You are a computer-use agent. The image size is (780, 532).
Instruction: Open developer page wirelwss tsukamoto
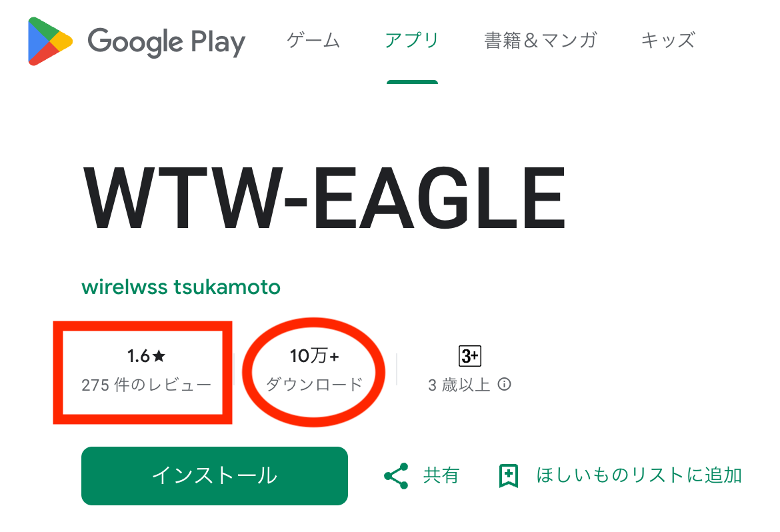tap(181, 287)
